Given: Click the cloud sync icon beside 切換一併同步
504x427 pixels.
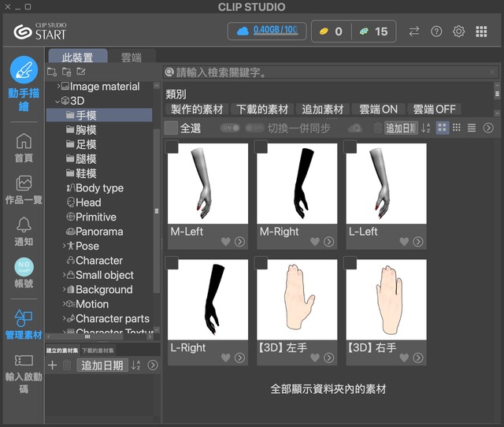Looking at the screenshot, I should click(x=355, y=128).
